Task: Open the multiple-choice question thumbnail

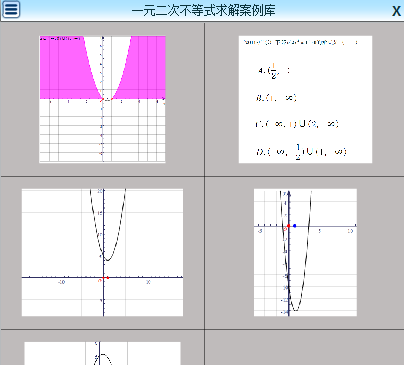Action: (x=305, y=99)
